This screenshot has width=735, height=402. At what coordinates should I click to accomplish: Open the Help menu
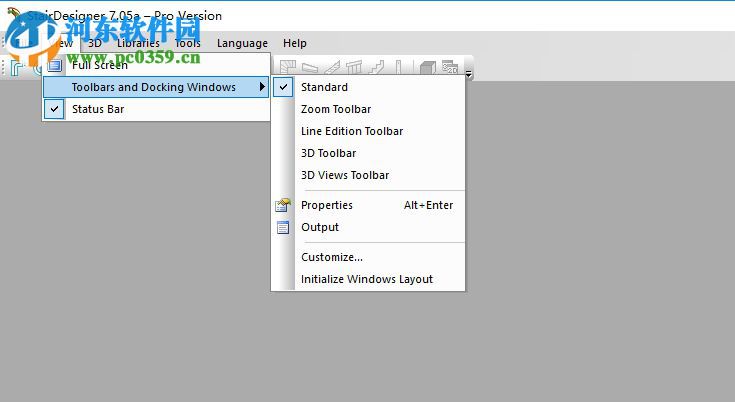pos(295,43)
